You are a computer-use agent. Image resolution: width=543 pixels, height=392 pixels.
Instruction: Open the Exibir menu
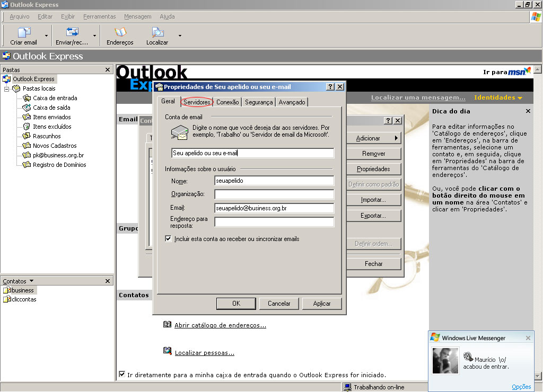(x=68, y=16)
